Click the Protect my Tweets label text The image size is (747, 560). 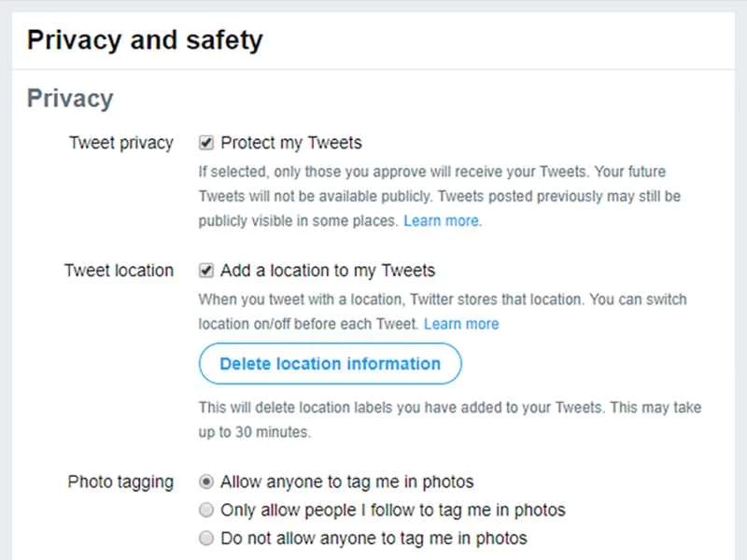pyautogui.click(x=290, y=143)
